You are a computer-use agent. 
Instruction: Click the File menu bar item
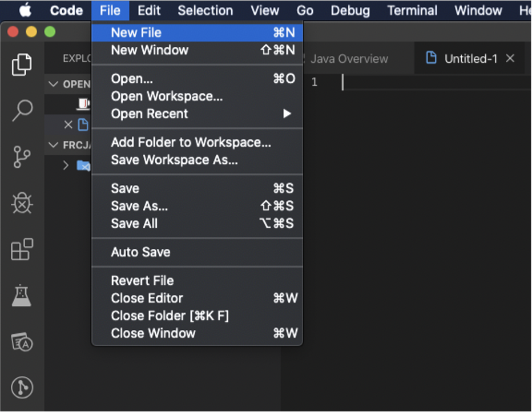110,10
